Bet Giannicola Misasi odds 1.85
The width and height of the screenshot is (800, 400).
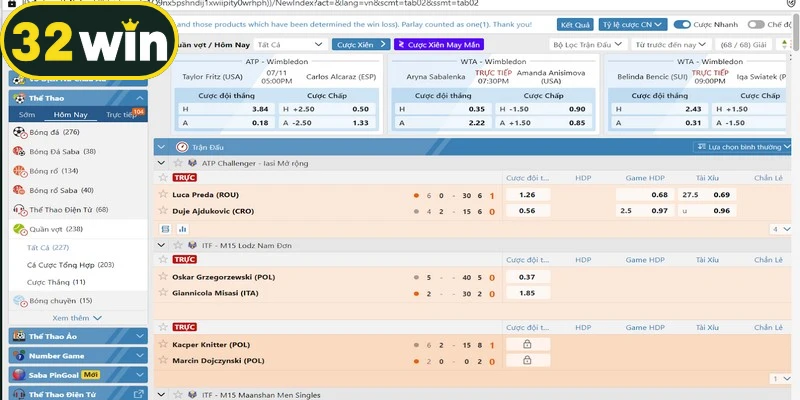pyautogui.click(x=528, y=293)
